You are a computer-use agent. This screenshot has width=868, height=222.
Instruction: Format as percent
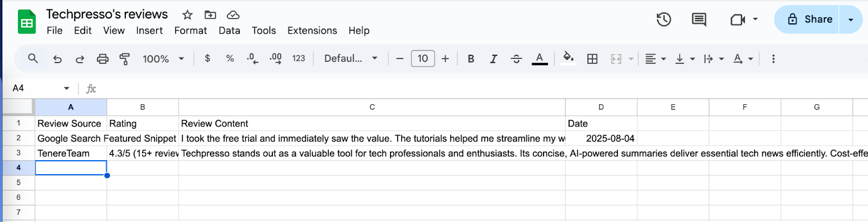[x=230, y=58]
